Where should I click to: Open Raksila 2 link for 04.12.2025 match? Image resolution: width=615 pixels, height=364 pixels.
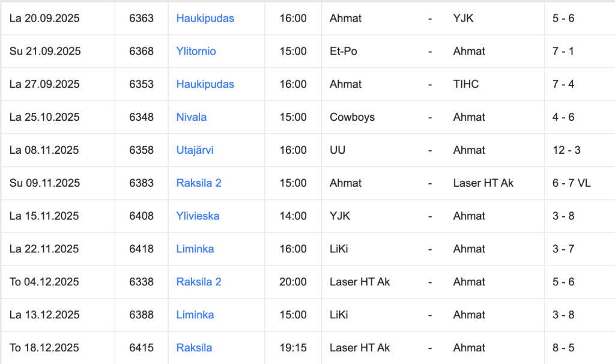[x=199, y=282]
